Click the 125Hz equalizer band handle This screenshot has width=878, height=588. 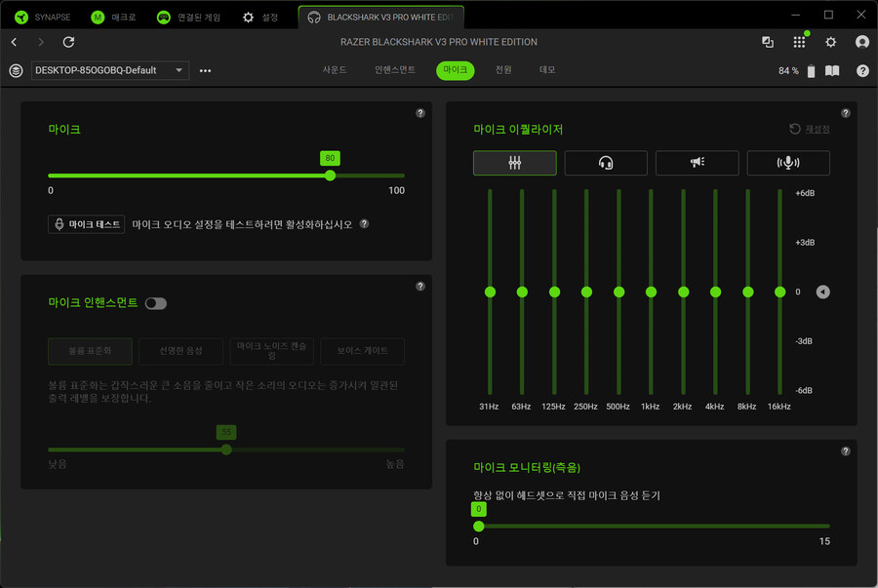pos(554,292)
